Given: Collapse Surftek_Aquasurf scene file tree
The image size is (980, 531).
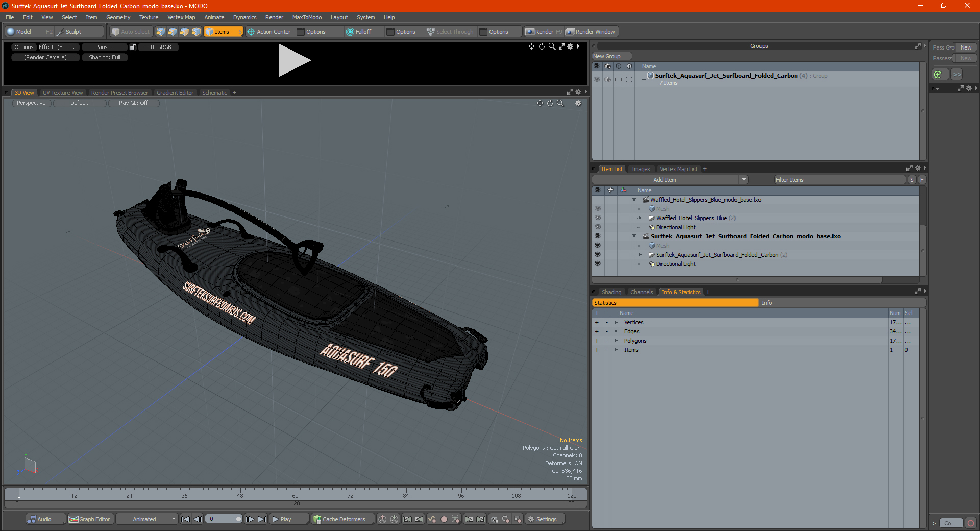Looking at the screenshot, I should point(634,236).
